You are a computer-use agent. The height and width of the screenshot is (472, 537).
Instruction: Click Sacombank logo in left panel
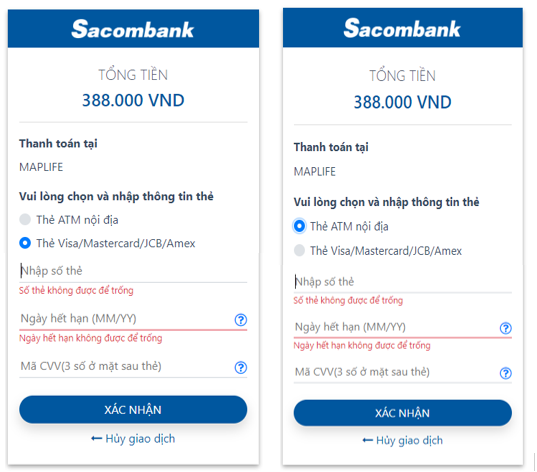133,29
